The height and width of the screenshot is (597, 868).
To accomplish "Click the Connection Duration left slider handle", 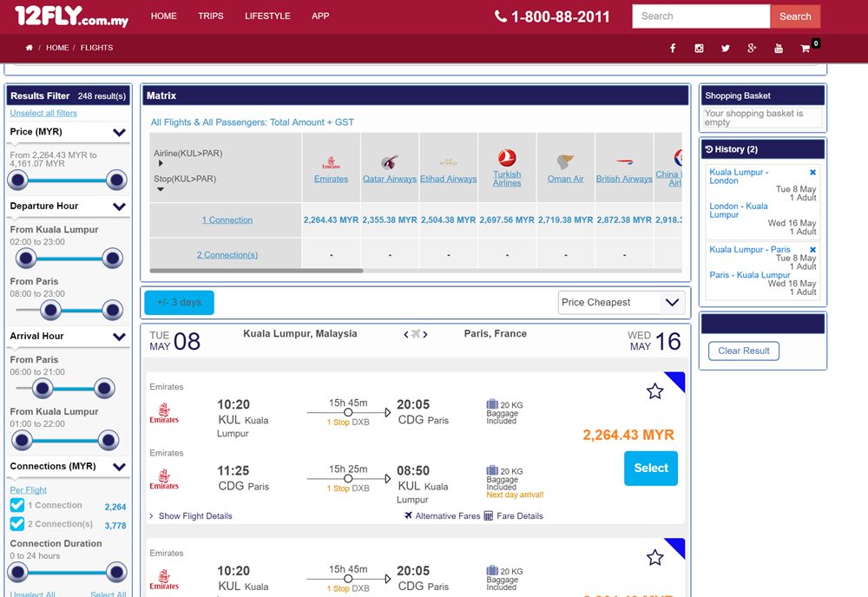I will coord(17,572).
